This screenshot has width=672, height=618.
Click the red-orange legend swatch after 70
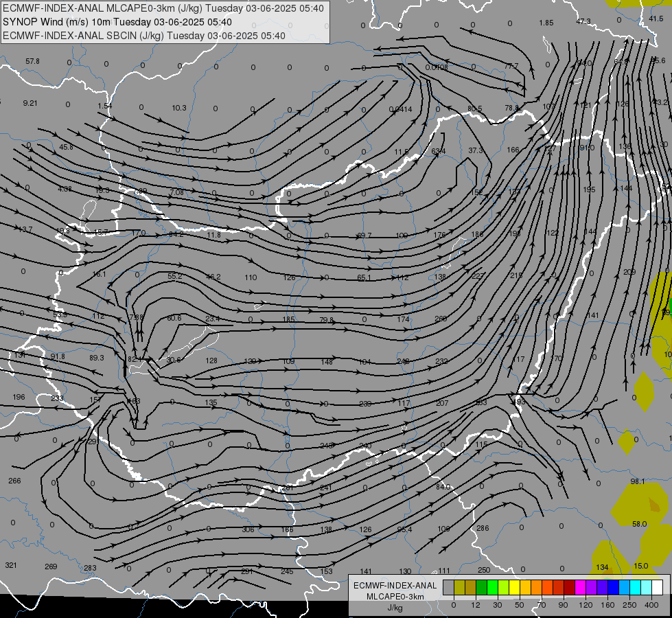548,587
